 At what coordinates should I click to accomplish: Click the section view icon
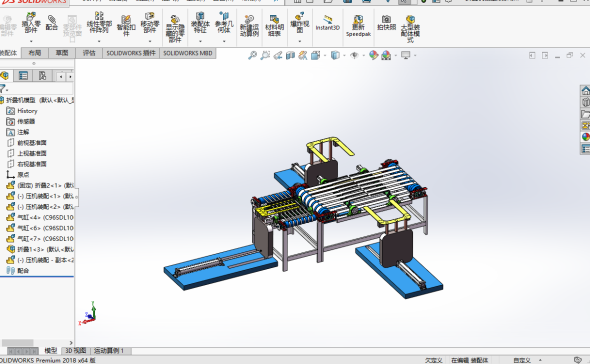click(x=290, y=55)
